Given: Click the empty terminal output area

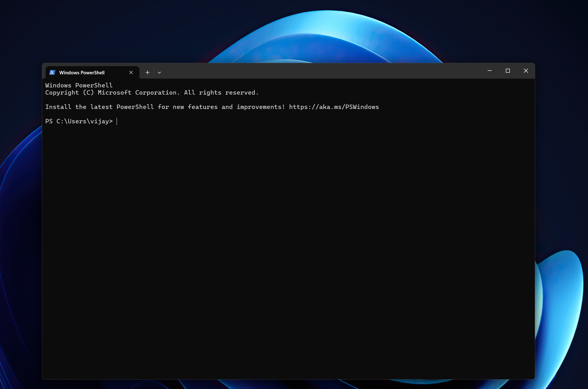Looking at the screenshot, I should point(281,234).
